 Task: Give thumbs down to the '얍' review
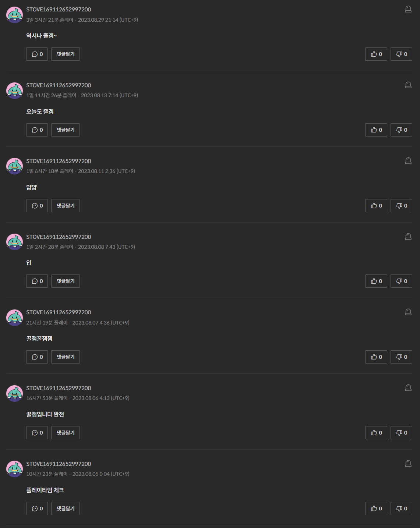point(401,281)
